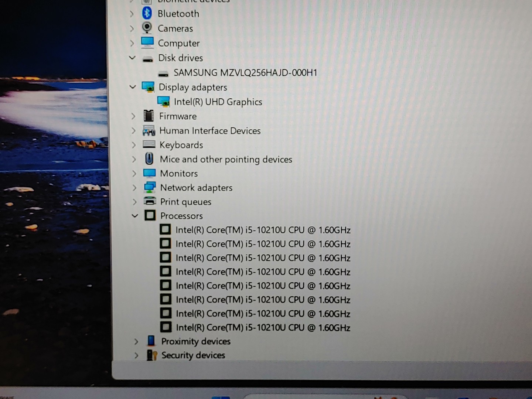Click the Network adapters icon
This screenshot has height=399, width=532.
point(150,187)
